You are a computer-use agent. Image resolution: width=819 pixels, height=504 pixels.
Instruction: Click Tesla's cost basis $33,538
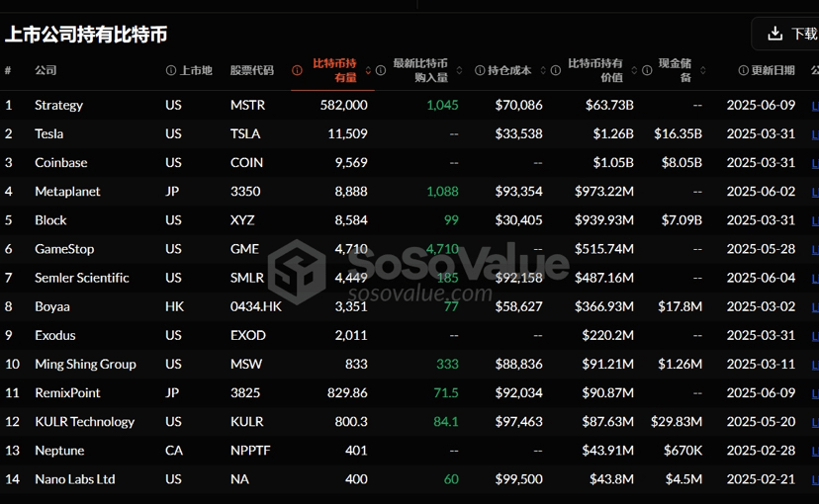518,134
